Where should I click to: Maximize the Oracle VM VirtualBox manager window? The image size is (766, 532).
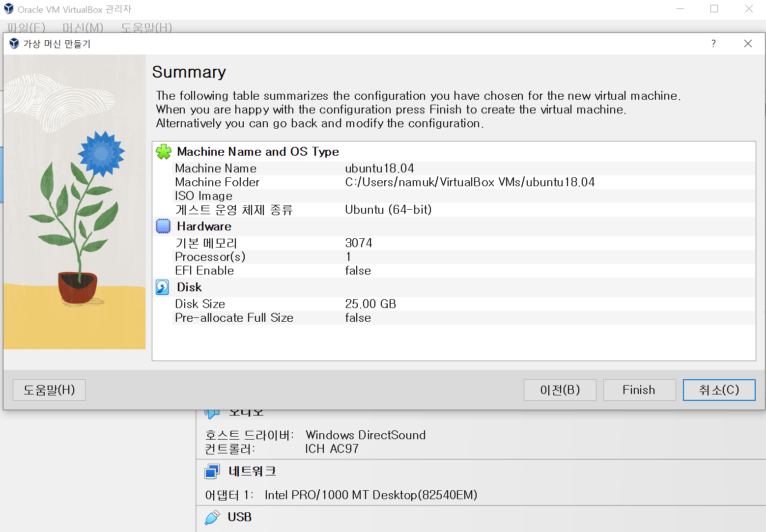(714, 9)
